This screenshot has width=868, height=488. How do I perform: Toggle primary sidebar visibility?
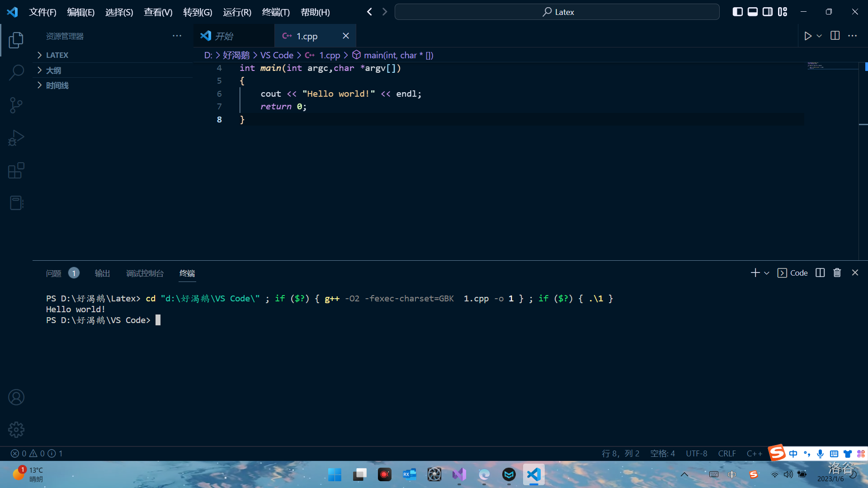[x=737, y=12]
